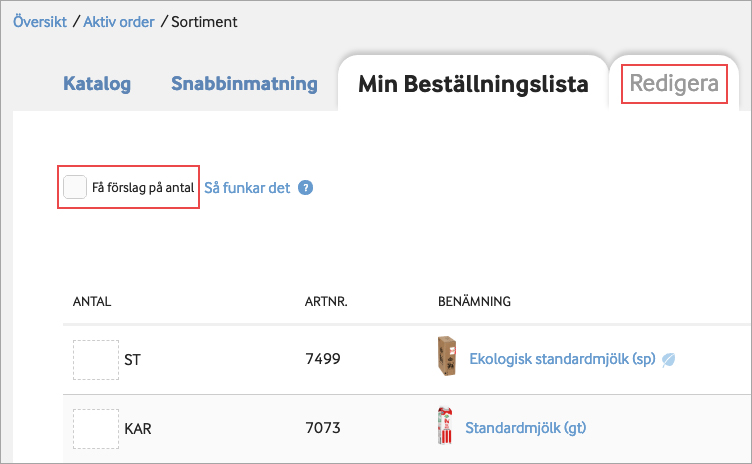752x464 pixels.
Task: Go to Översikt in the breadcrumb
Action: 40,21
